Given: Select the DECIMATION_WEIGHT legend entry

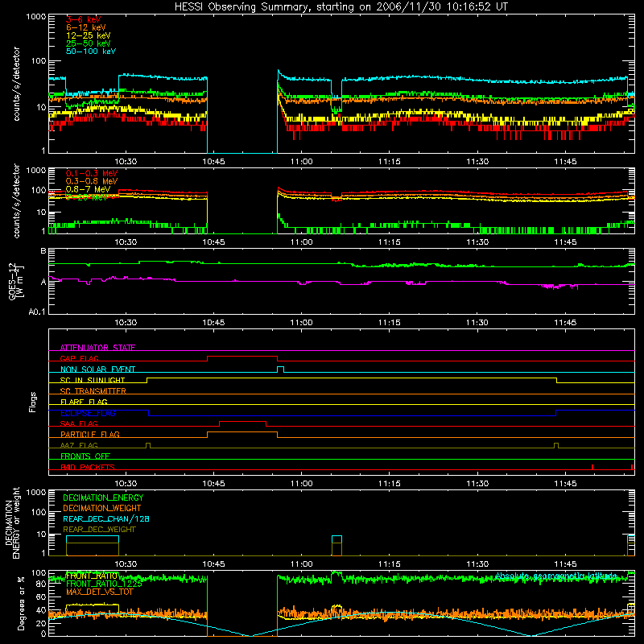Looking at the screenshot, I should point(102,508).
